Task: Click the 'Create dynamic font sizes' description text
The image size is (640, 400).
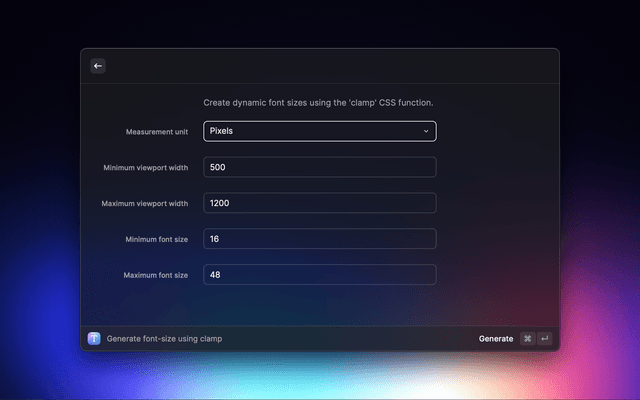Action: [318, 102]
